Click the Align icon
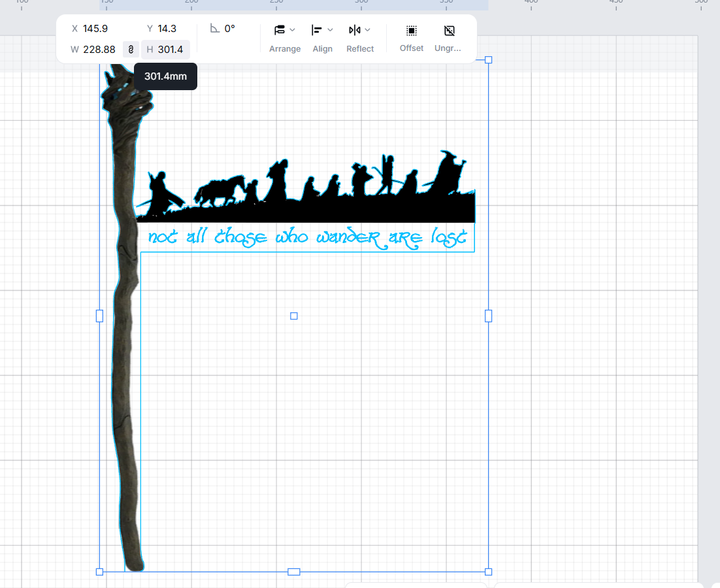 317,30
